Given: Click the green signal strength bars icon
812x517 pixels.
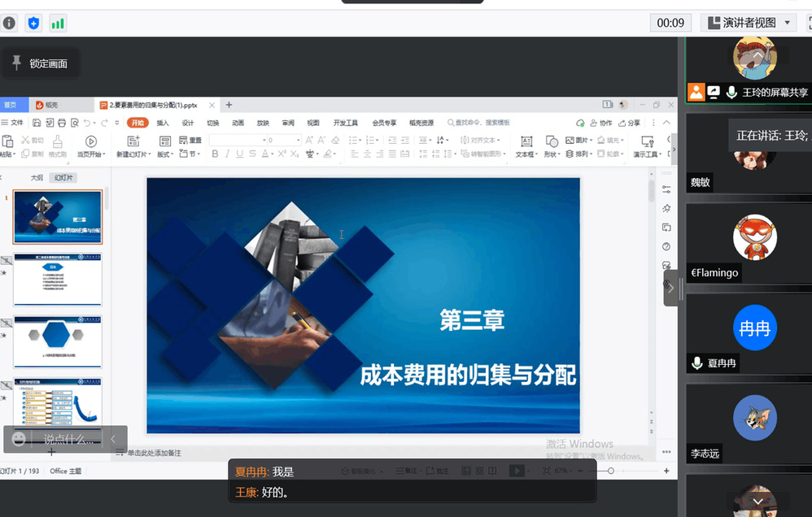Looking at the screenshot, I should click(x=58, y=23).
